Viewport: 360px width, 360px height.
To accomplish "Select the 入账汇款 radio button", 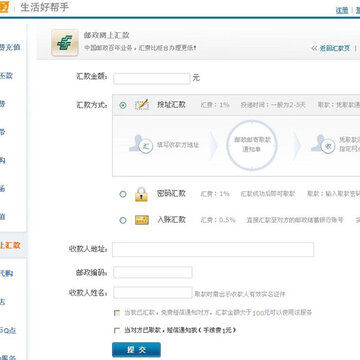I will tap(123, 220).
